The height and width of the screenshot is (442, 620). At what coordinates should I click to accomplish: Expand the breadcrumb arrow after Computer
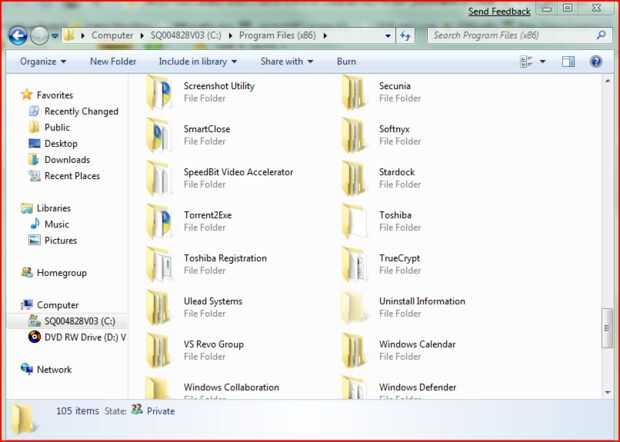point(142,36)
